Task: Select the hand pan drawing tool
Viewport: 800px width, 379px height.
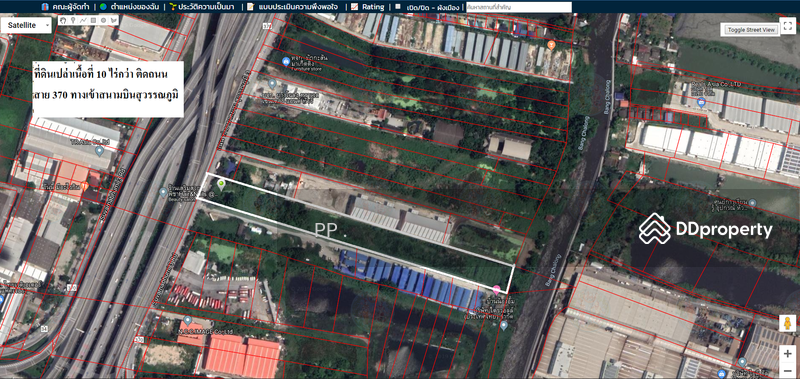Action: click(x=63, y=20)
